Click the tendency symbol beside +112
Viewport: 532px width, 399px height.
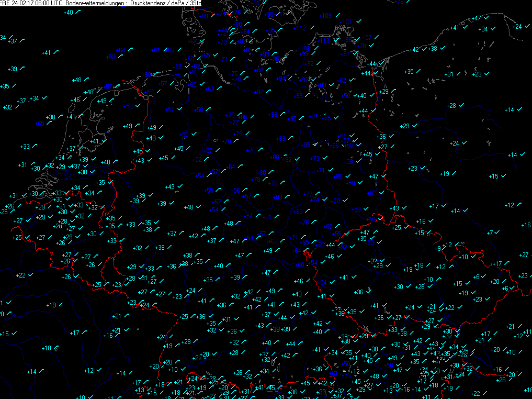313,27
